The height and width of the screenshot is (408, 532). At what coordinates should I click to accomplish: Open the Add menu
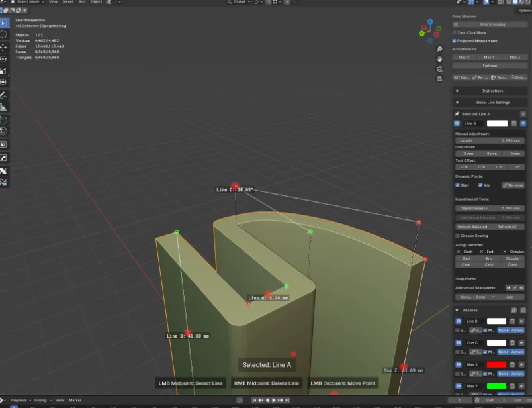(x=82, y=2)
